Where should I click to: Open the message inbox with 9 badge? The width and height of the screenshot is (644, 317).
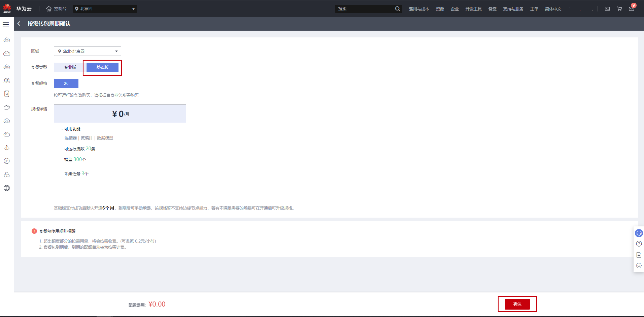coord(632,9)
